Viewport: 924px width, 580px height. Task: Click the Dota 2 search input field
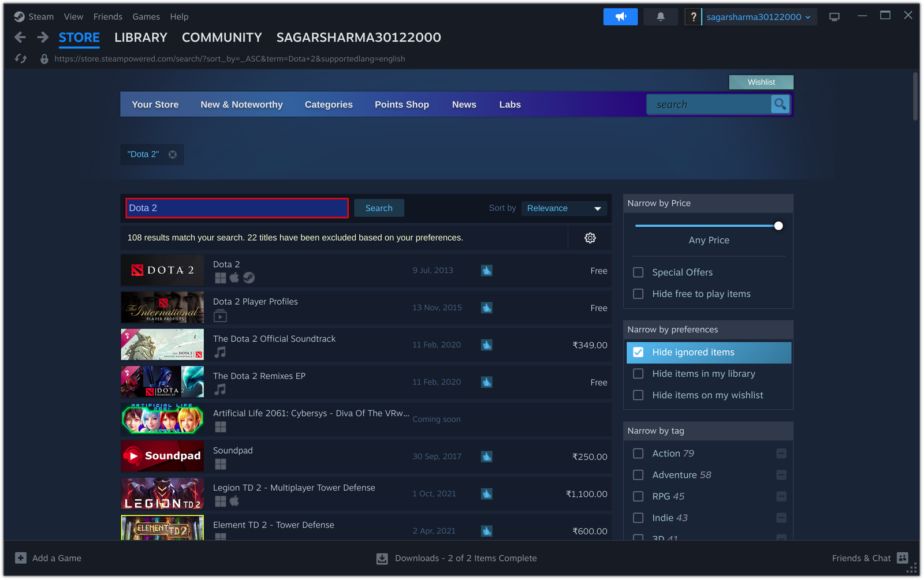point(237,208)
